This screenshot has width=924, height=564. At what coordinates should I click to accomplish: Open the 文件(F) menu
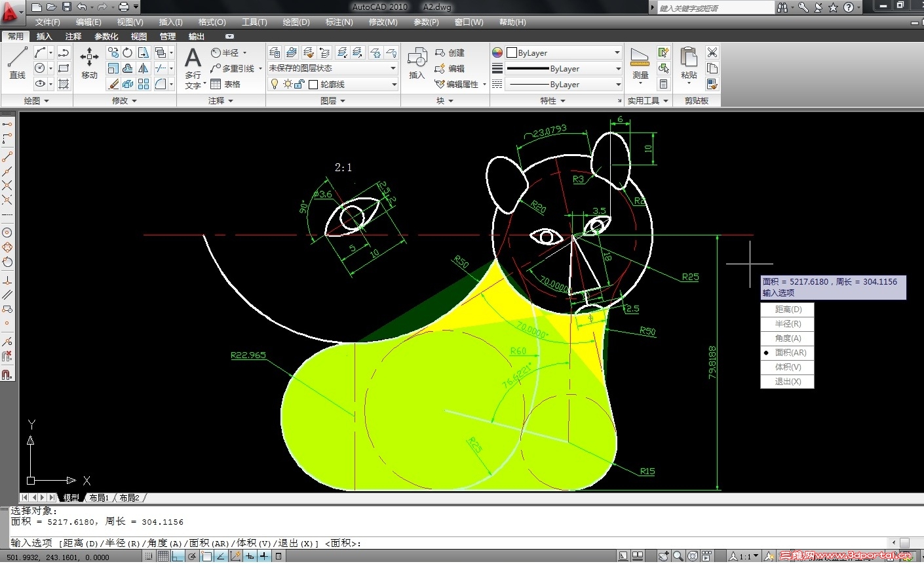48,22
